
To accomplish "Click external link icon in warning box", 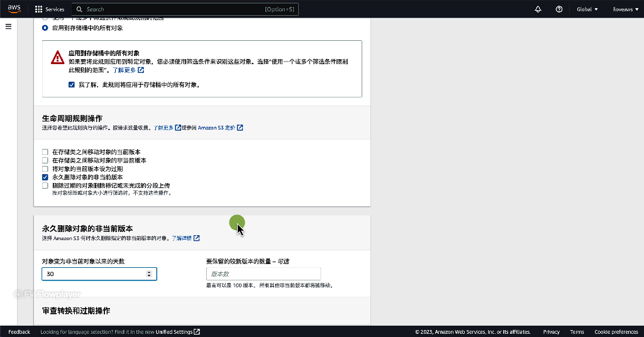I will (x=141, y=70).
